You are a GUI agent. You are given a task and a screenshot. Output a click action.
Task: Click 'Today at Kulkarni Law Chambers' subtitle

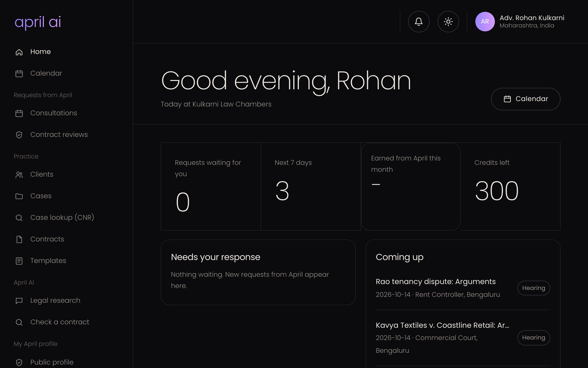[216, 104]
